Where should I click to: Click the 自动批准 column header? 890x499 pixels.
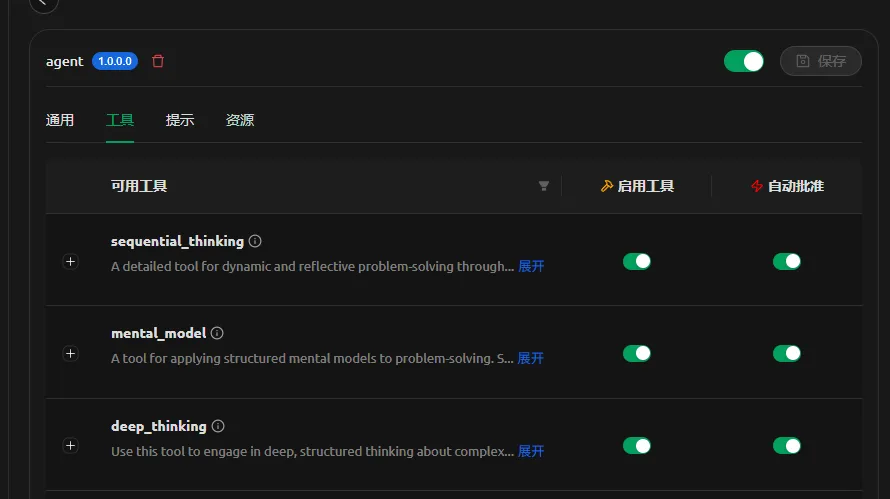tap(787, 186)
